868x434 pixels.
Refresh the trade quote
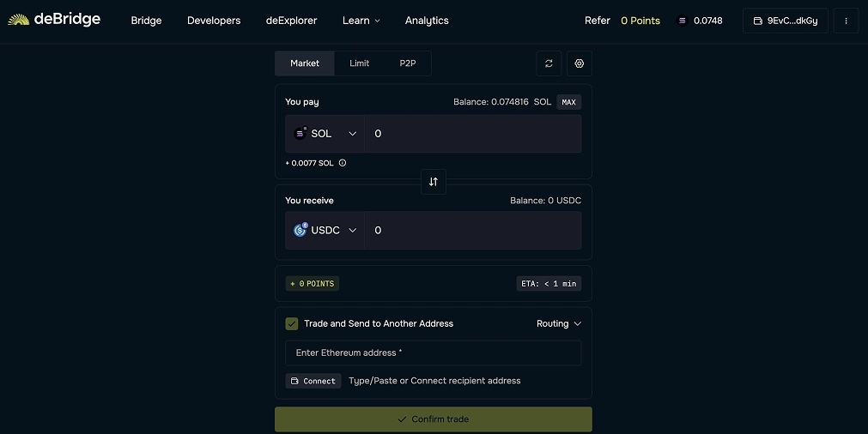coord(549,63)
